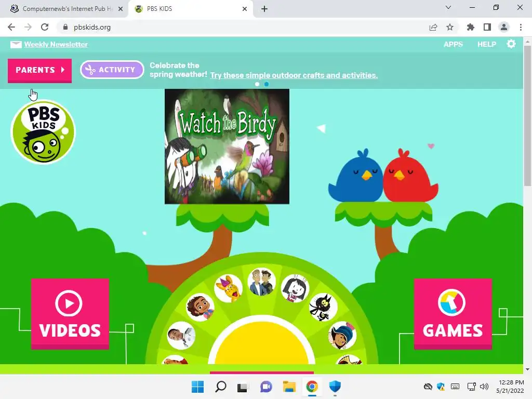
Task: Open the APPS page
Action: click(x=453, y=45)
